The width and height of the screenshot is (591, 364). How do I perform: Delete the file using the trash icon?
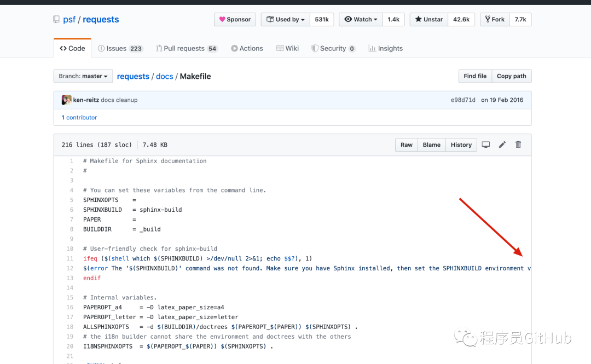[x=518, y=145]
